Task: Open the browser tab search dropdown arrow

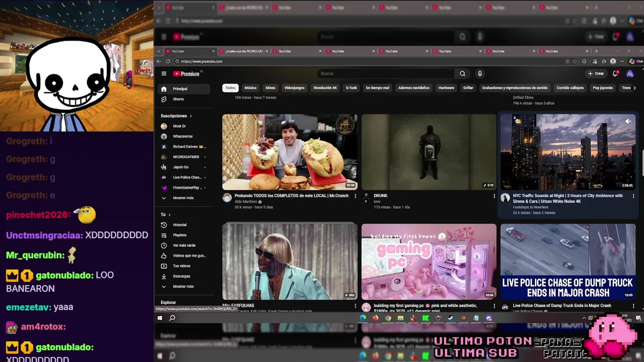Action: pyautogui.click(x=159, y=51)
